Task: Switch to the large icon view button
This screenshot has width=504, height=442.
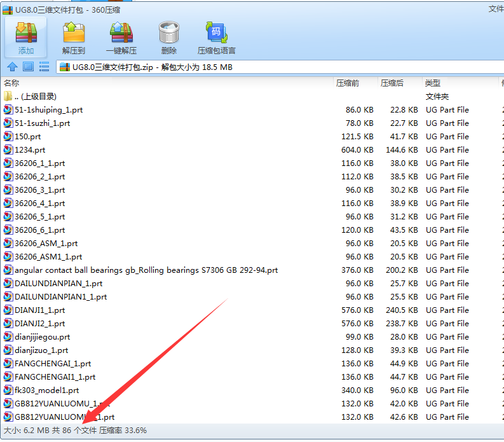Action: coord(29,67)
